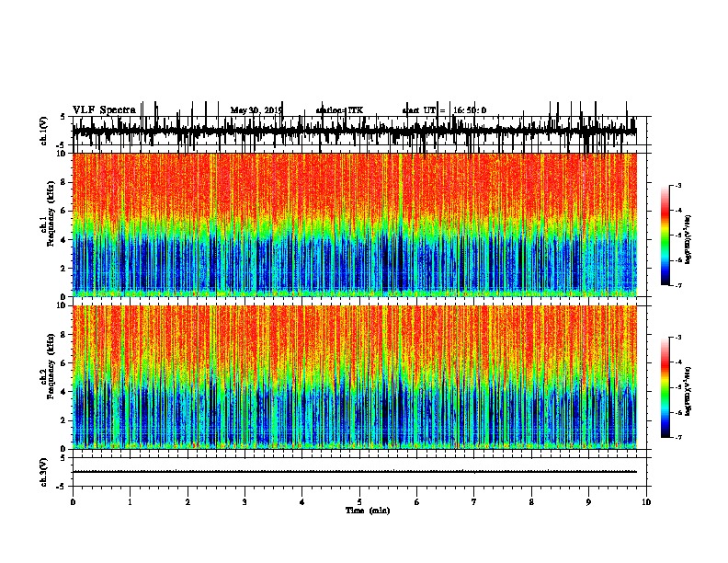Viewport: 728px width, 563px height.
Task: Select the ch.1 spectrogram panel
Action: click(354, 224)
